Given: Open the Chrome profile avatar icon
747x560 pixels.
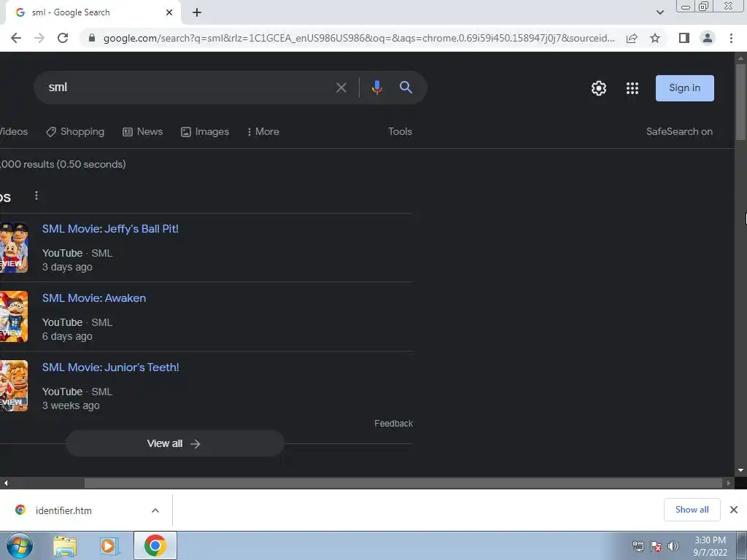Looking at the screenshot, I should click(708, 38).
